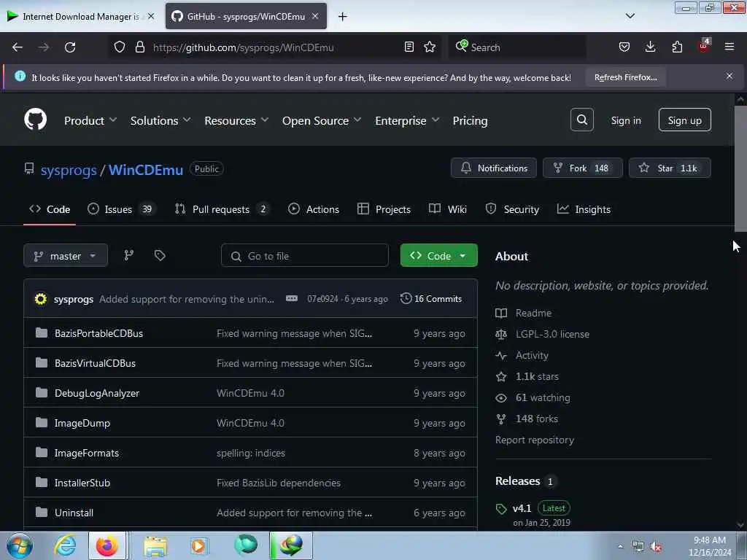Open Firefox downloads arrow icon

pos(650,47)
